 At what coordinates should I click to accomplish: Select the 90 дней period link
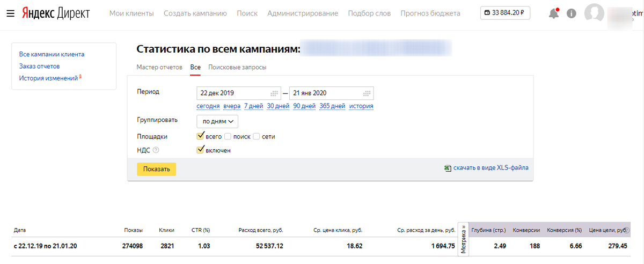(304, 106)
